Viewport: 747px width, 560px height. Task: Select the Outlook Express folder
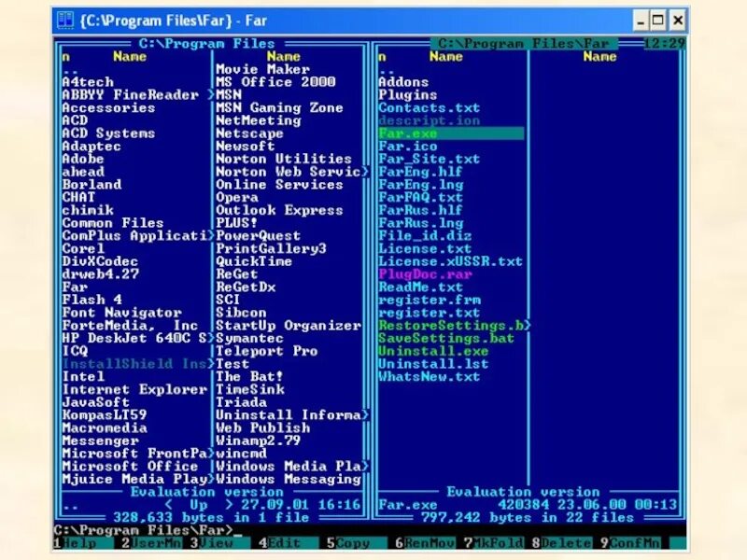tap(279, 211)
